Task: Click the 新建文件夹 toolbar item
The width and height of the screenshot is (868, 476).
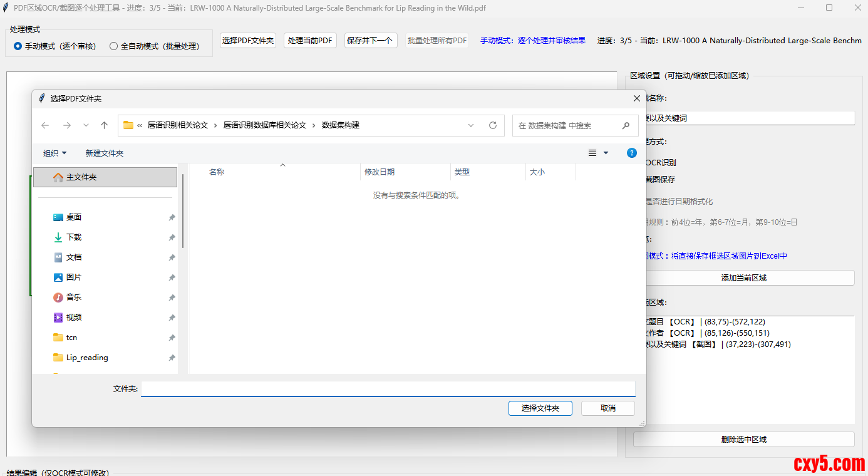Action: point(105,153)
